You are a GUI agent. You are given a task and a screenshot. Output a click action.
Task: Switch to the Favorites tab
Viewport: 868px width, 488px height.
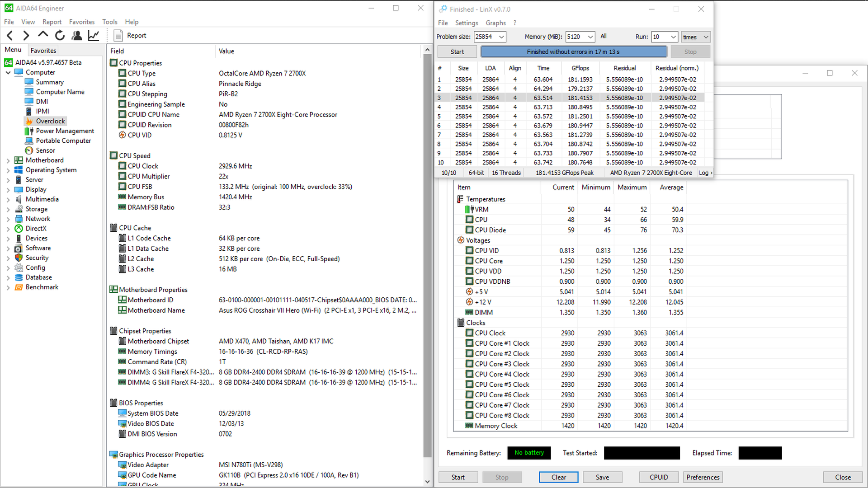click(x=43, y=51)
